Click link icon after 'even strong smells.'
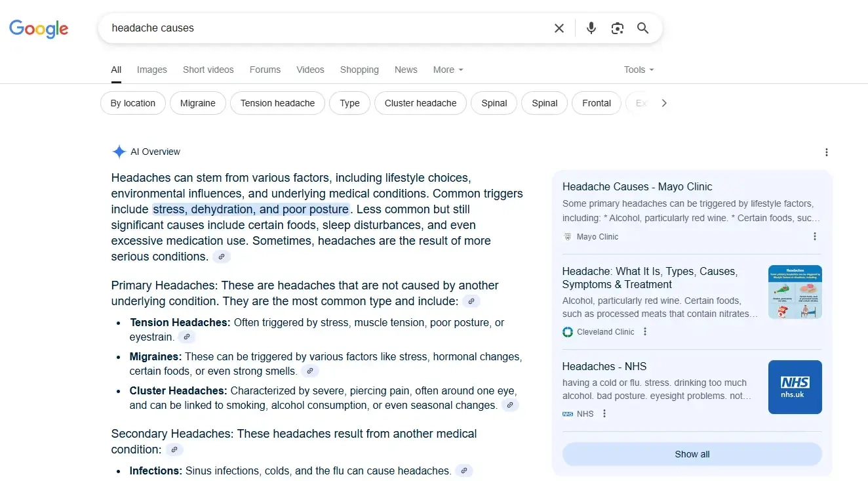 point(310,371)
